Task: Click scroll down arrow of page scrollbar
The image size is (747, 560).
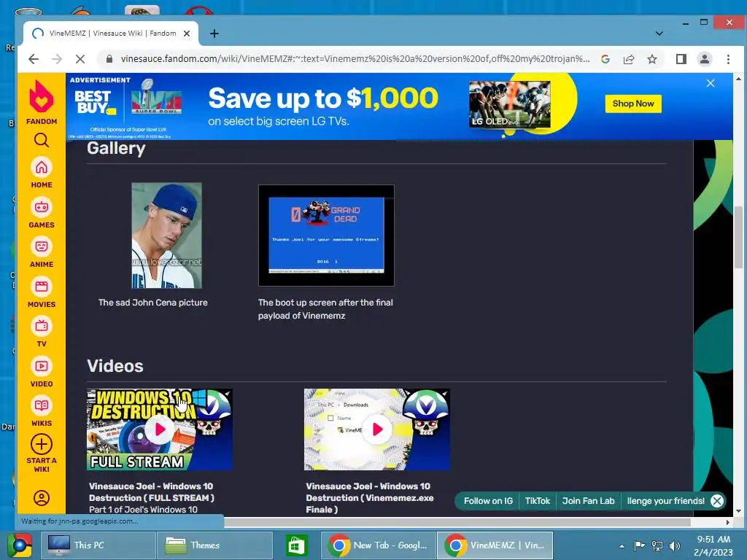Action: click(x=738, y=511)
